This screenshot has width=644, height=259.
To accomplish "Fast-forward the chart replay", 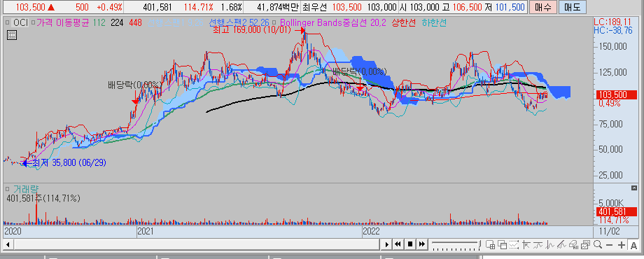I will click(x=422, y=244).
